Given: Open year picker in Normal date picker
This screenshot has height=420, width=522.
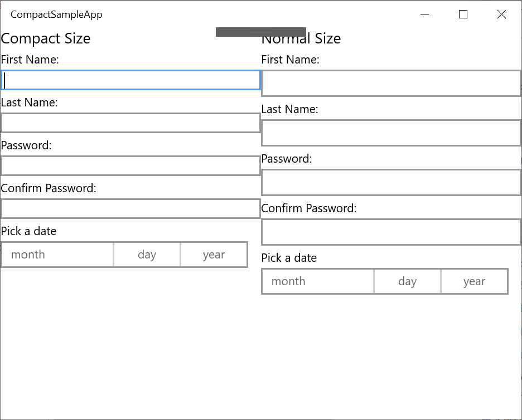Looking at the screenshot, I should coord(475,281).
